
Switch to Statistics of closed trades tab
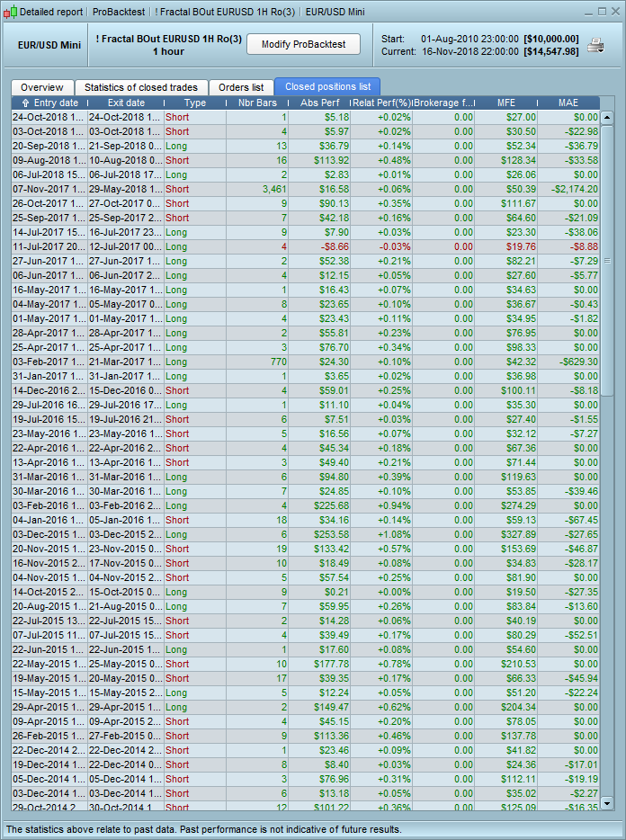(x=141, y=87)
